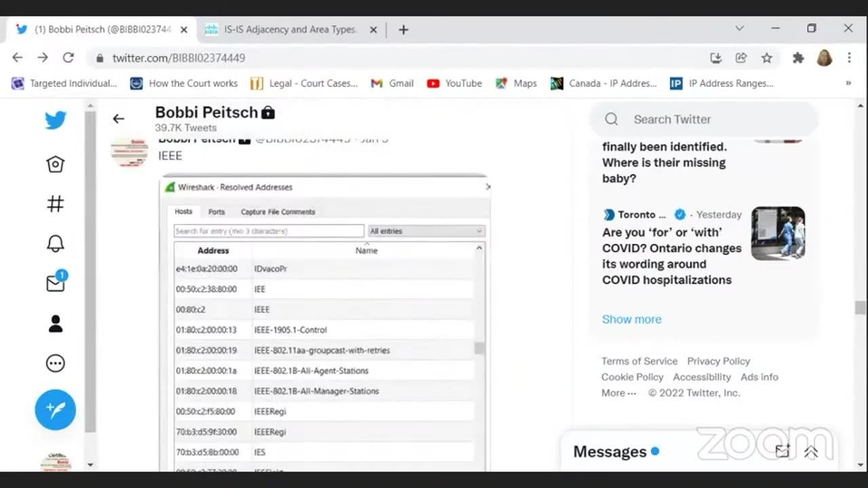Click the page's right vertical scrollbar thumb
Screen dimensions: 868x488
860,308
